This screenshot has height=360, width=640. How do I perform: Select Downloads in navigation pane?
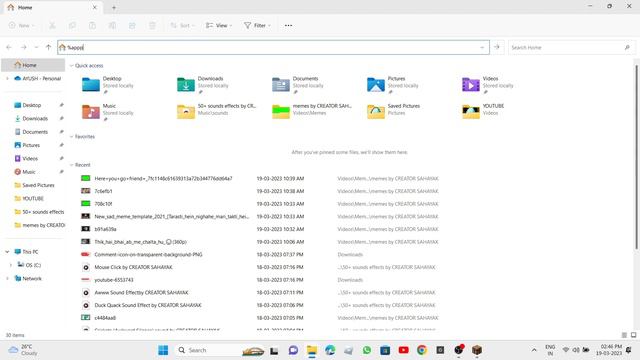(35, 119)
